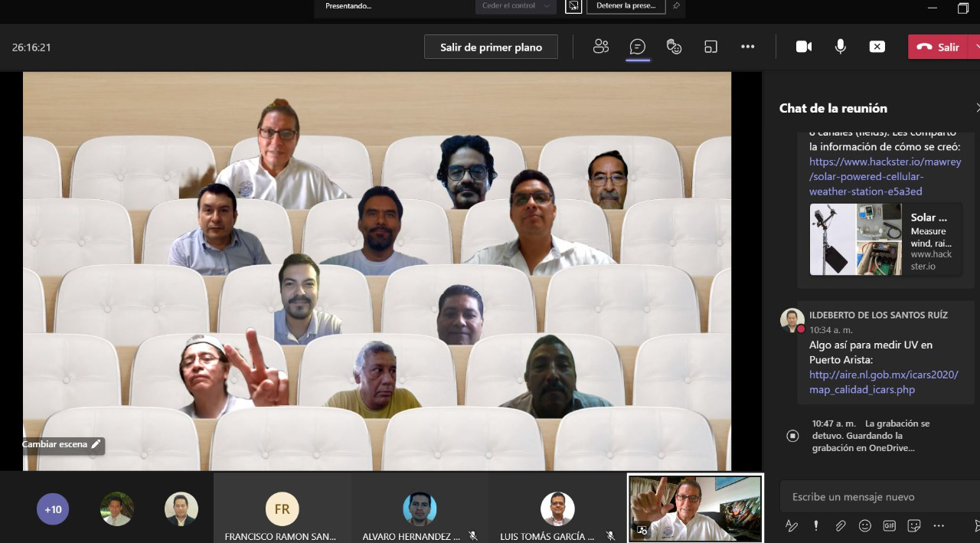
Task: Click Luis Tomás García muted microphone icon
Action: click(x=610, y=536)
